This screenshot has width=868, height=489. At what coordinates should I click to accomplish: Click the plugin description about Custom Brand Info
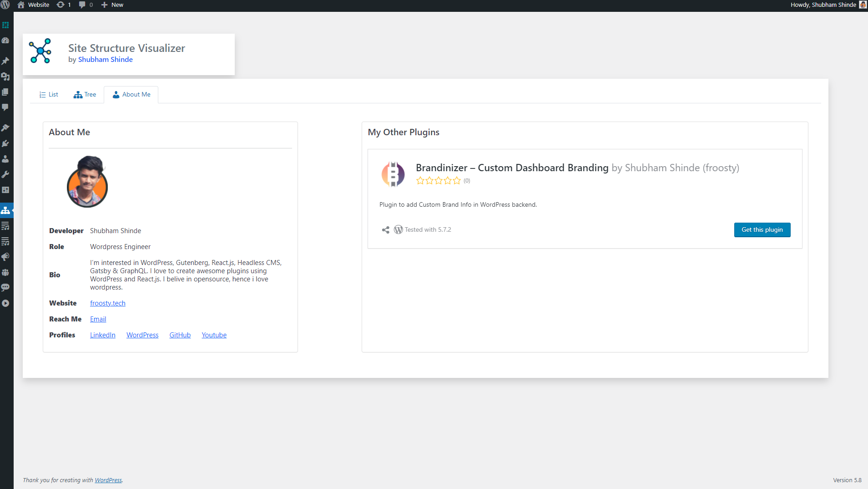pos(458,205)
